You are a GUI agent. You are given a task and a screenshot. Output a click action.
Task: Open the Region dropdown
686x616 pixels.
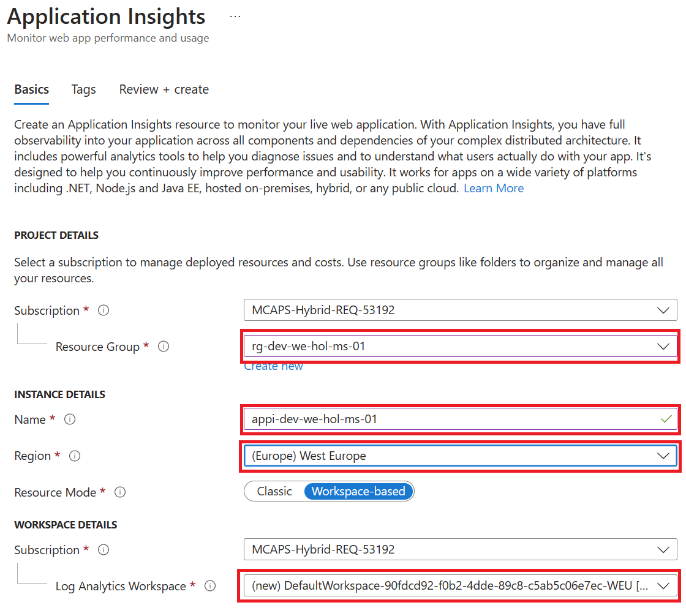pos(663,456)
